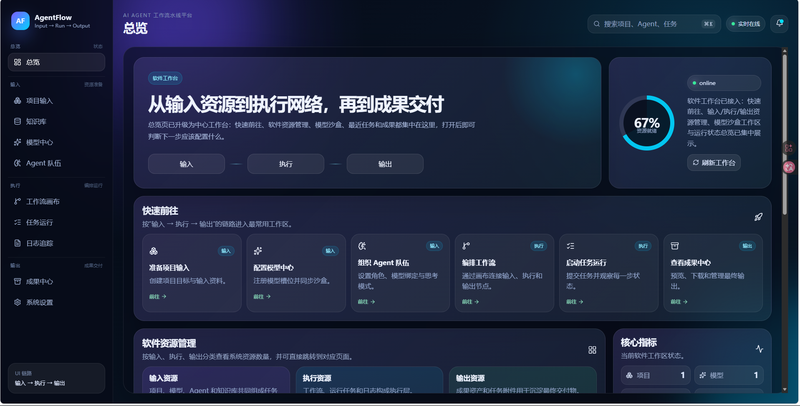Viewport: 800px width, 406px height.
Task: Click the 输入 step button in hero banner
Action: [186, 164]
